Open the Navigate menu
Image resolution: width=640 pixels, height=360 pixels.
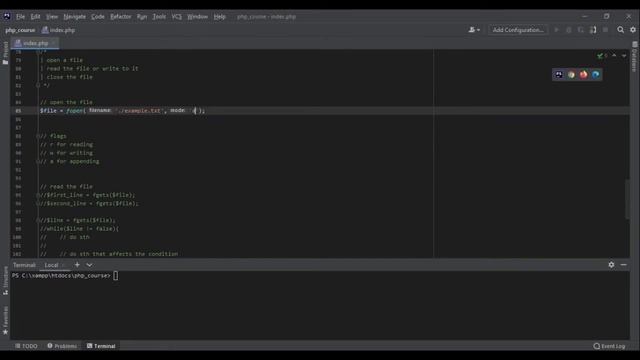click(x=75, y=17)
